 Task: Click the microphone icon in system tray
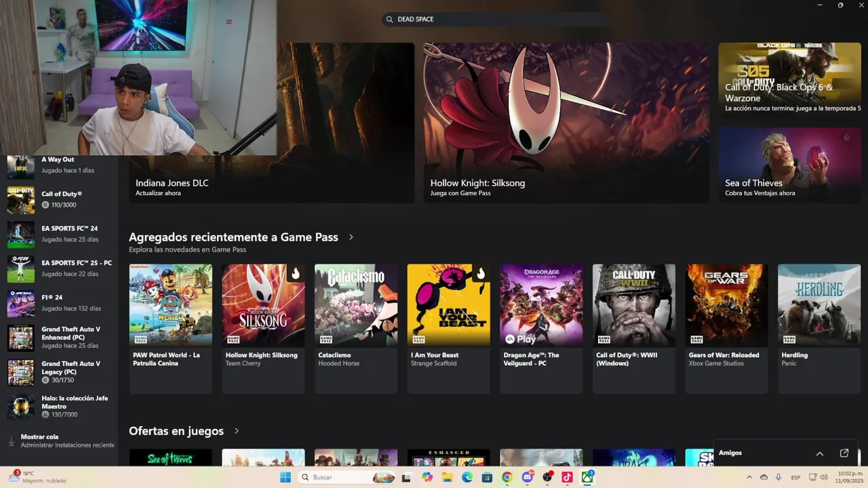tap(778, 477)
